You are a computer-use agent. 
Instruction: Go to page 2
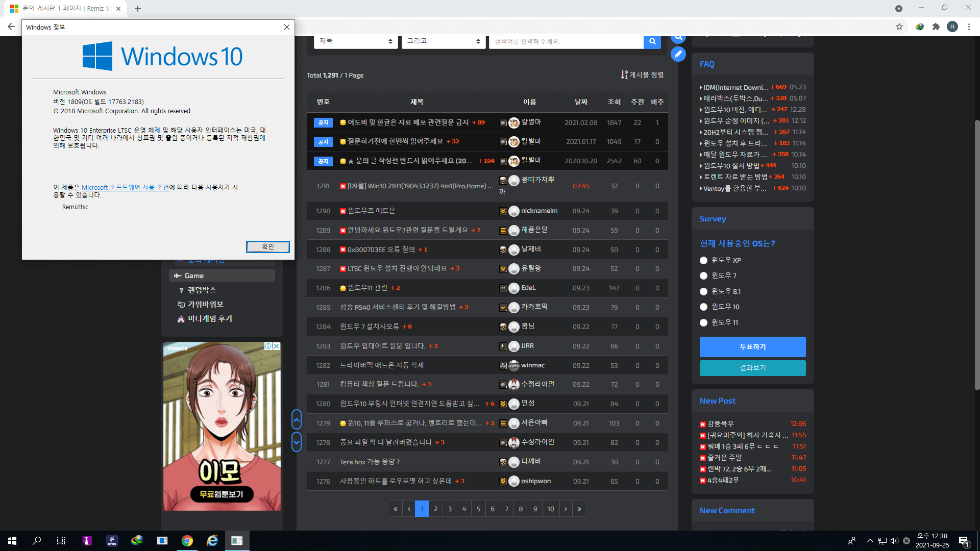pos(435,509)
